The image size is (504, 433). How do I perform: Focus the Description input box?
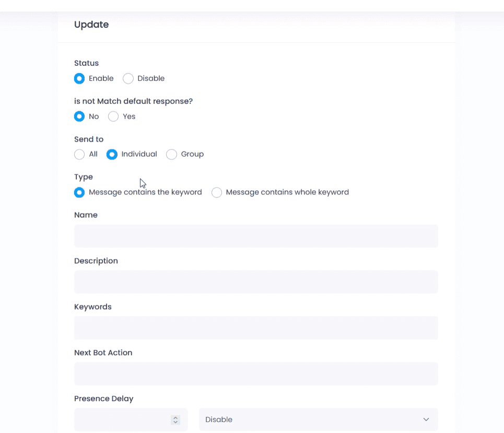[256, 282]
